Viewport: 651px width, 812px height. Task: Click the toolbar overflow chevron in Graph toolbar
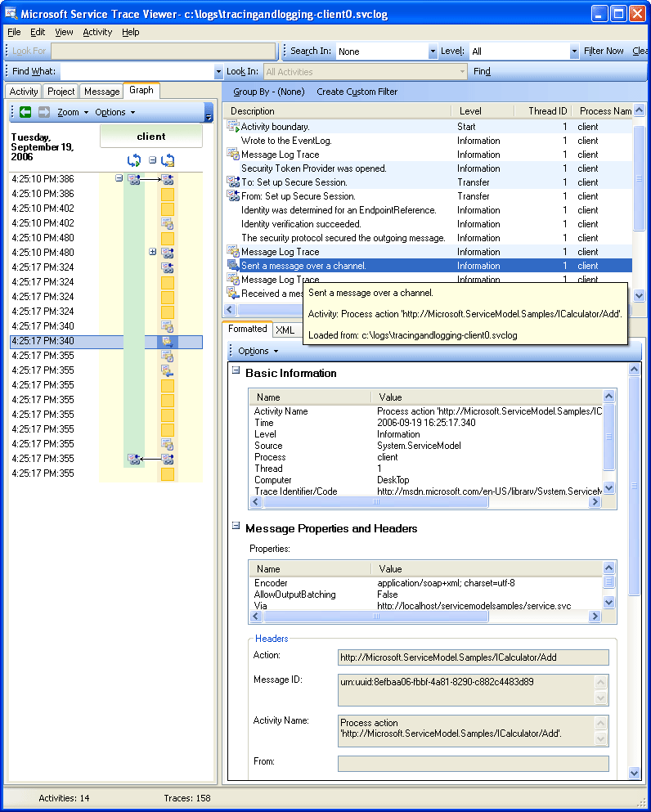click(209, 112)
